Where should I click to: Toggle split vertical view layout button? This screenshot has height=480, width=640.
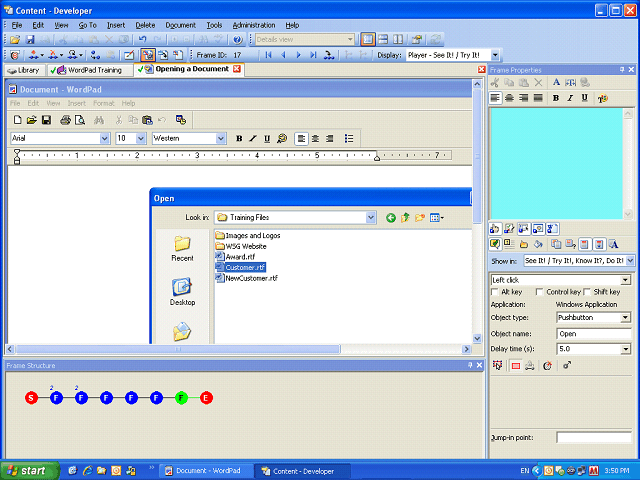[x=398, y=40]
